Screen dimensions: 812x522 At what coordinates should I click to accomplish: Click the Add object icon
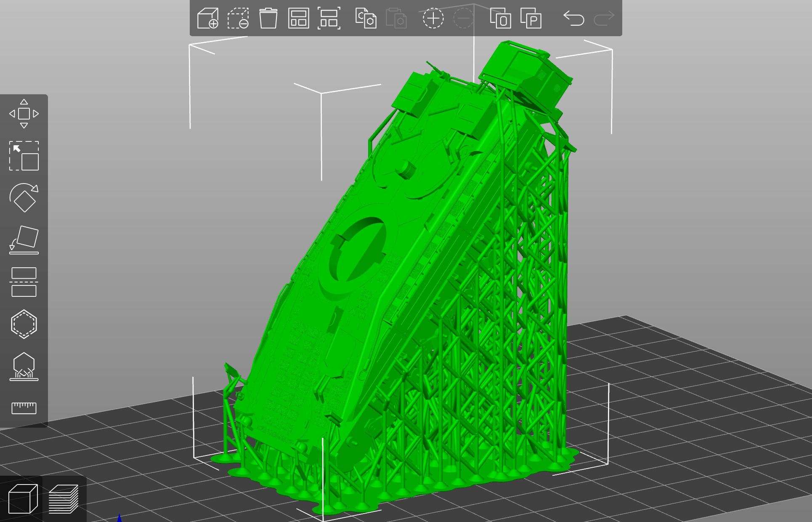(x=208, y=18)
